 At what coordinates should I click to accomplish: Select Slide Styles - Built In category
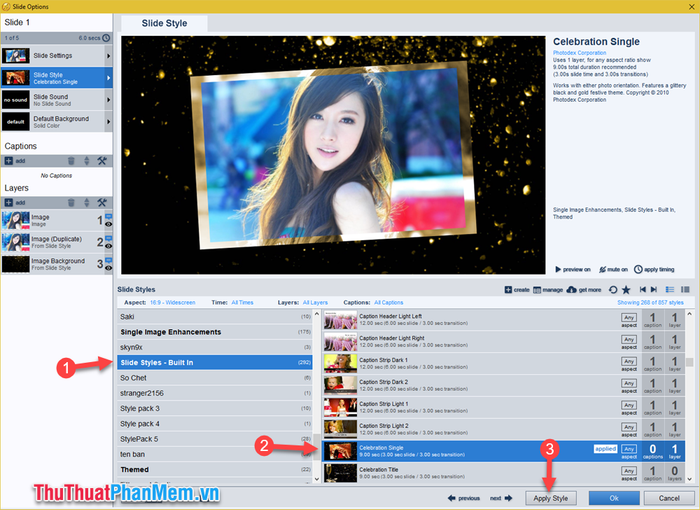pyautogui.click(x=215, y=362)
